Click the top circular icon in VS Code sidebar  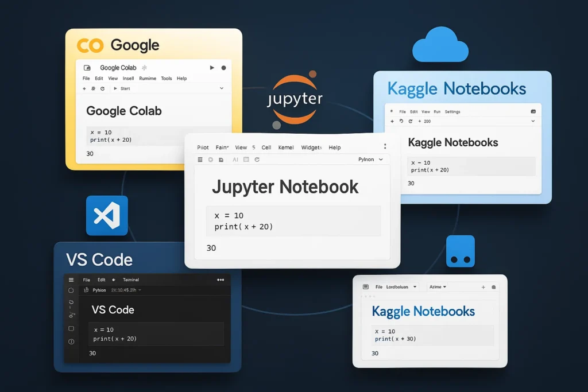[71, 290]
